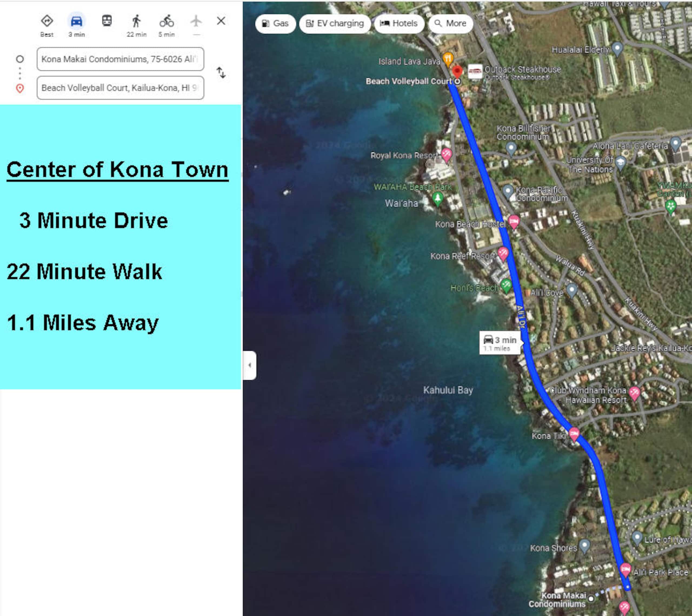The image size is (692, 616).
Task: Edit the Beach Volleyball Court destination field
Action: click(x=121, y=88)
